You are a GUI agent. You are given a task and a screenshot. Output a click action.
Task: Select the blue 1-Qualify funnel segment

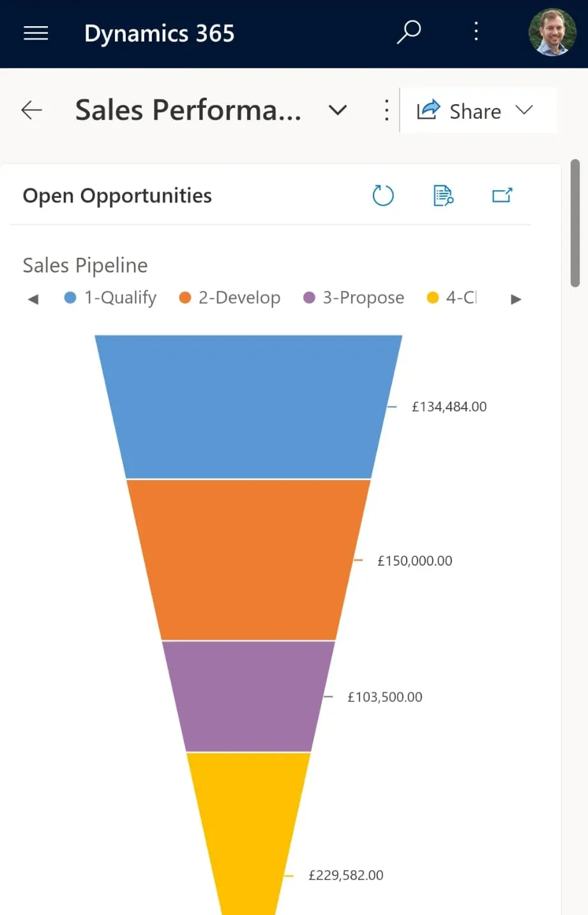(248, 407)
